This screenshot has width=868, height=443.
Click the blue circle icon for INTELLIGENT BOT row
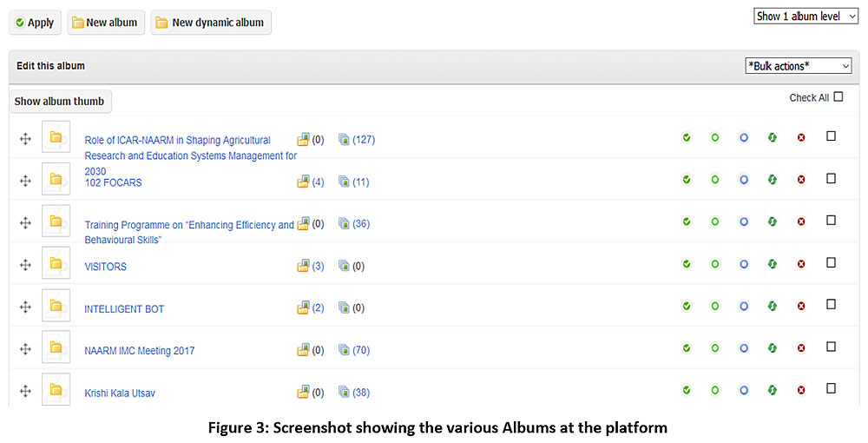tap(744, 307)
